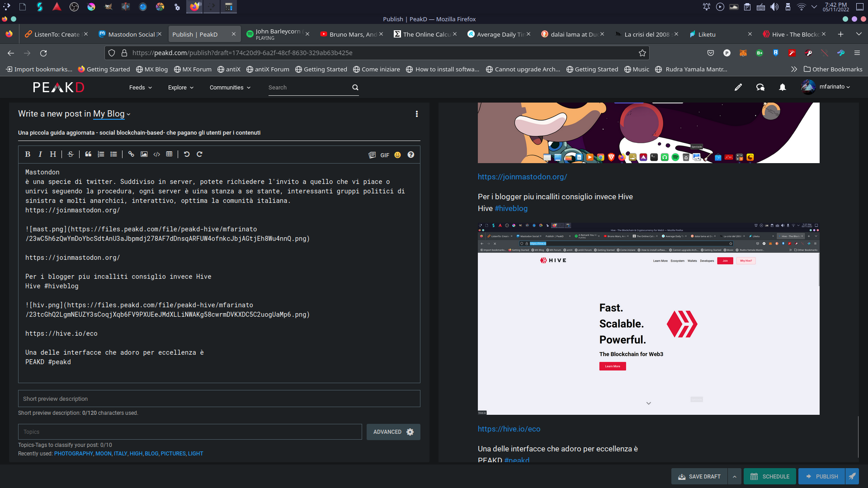Image resolution: width=868 pixels, height=488 pixels.
Task: Insert a table
Action: coord(169,155)
